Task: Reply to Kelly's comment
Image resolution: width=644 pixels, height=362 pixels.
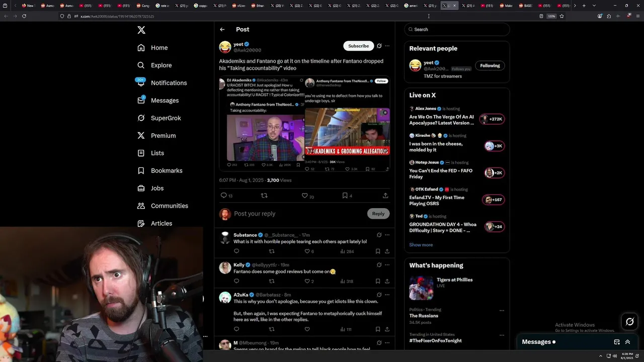Action: [236, 281]
